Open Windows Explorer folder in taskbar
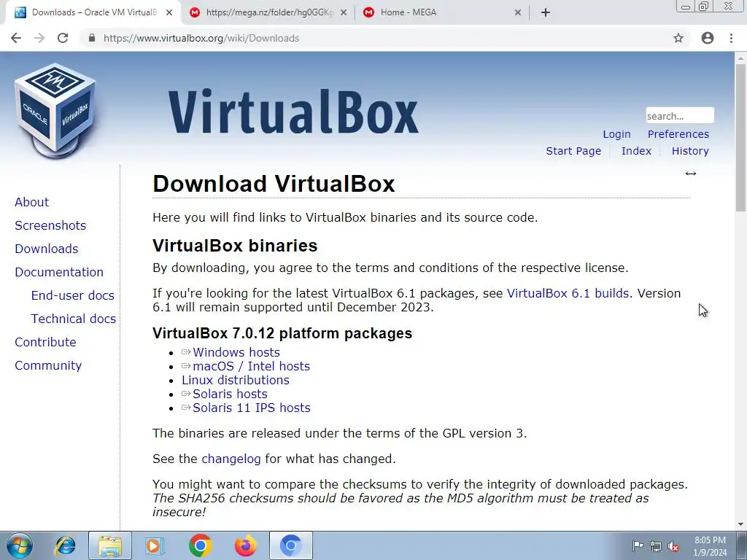The width and height of the screenshot is (747, 560). pos(110,545)
